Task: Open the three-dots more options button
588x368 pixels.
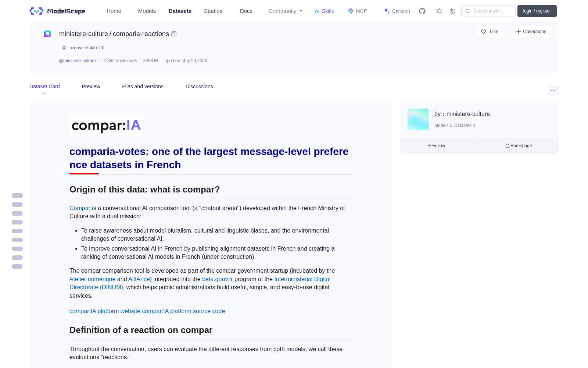Action: coord(553,90)
